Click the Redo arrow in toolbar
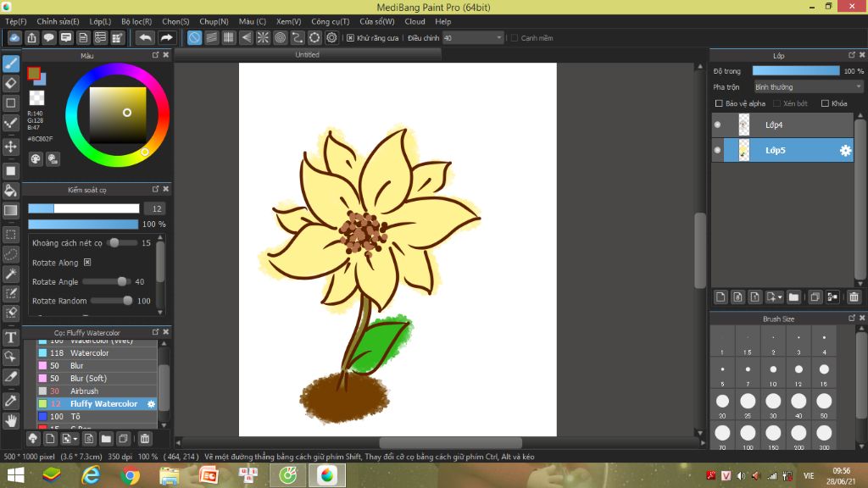This screenshot has height=488, width=868. [166, 37]
